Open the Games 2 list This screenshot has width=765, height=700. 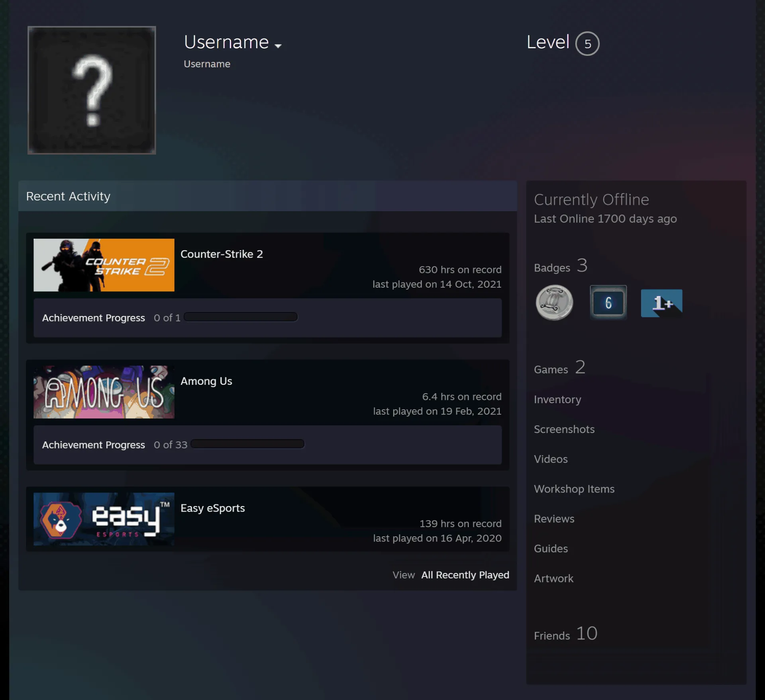click(x=559, y=368)
